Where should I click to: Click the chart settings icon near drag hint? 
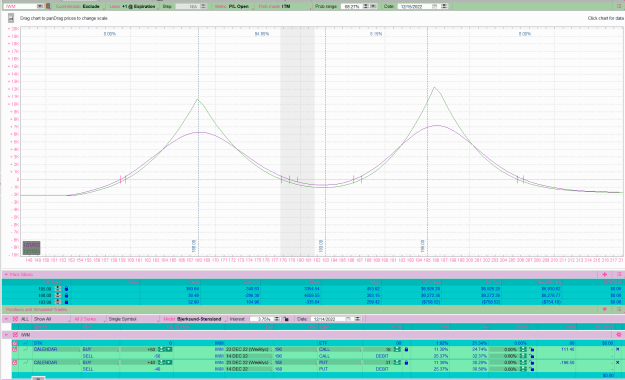point(11,18)
